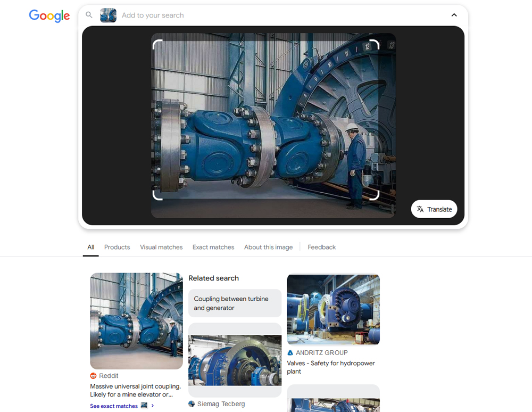The width and height of the screenshot is (532, 412).
Task: Click the Reddit source icon
Action: [94, 376]
